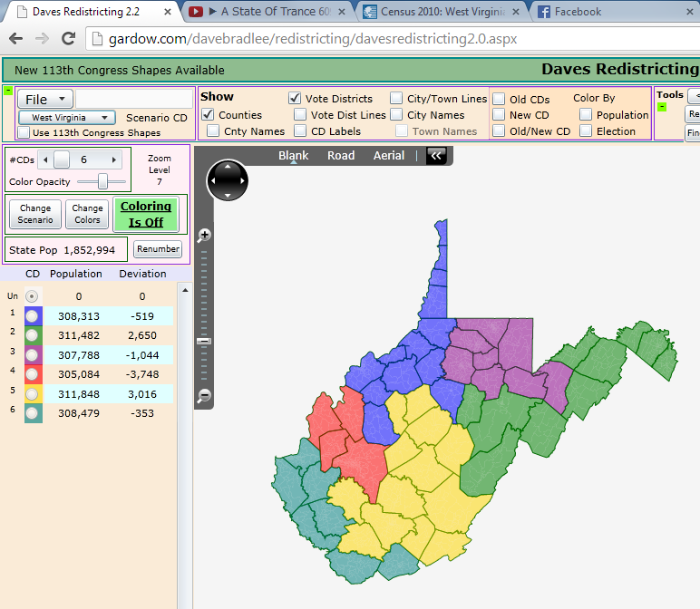The width and height of the screenshot is (700, 609).
Task: Click the map pan compass control
Action: click(227, 180)
